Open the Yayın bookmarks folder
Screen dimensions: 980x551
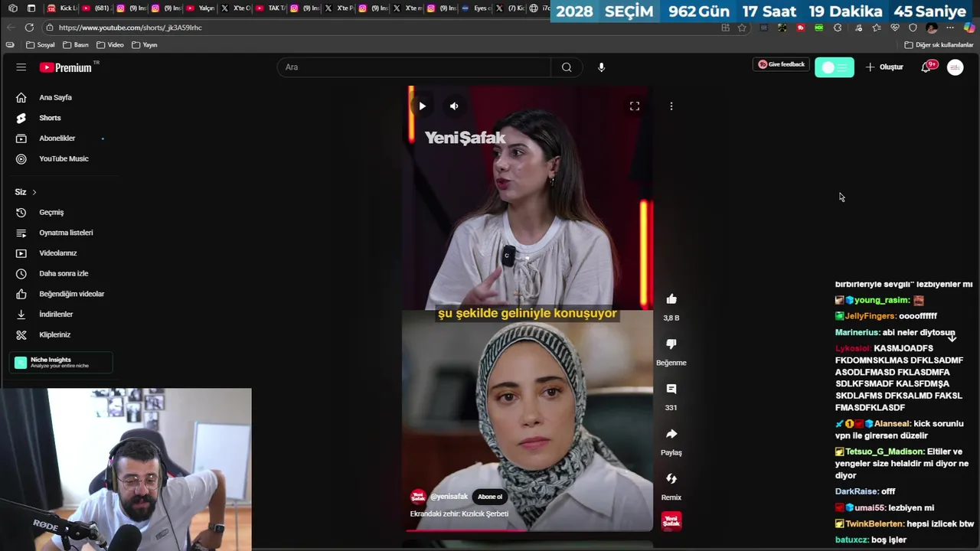click(145, 45)
